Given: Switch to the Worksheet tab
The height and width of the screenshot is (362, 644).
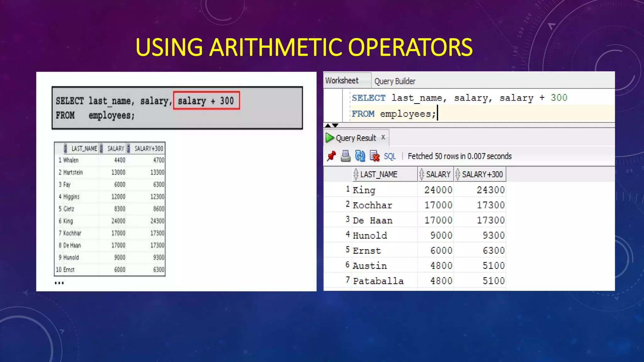Looking at the screenshot, I should (342, 81).
